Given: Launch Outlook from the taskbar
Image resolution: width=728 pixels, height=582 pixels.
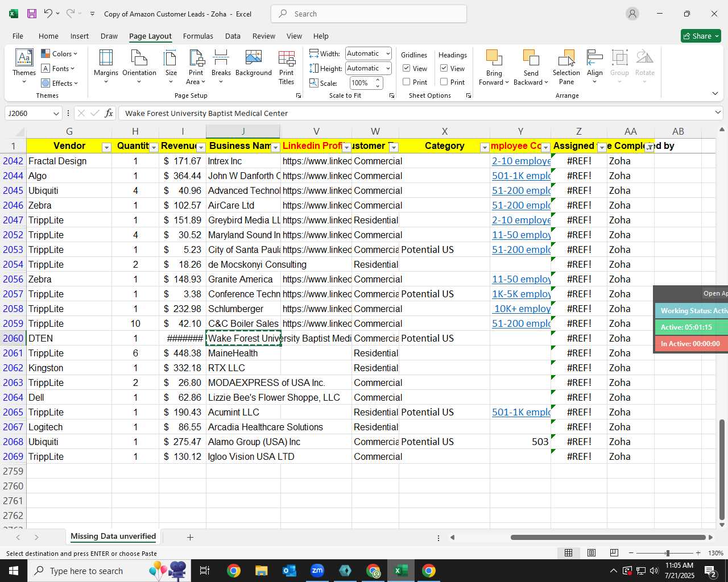Looking at the screenshot, I should tap(289, 571).
